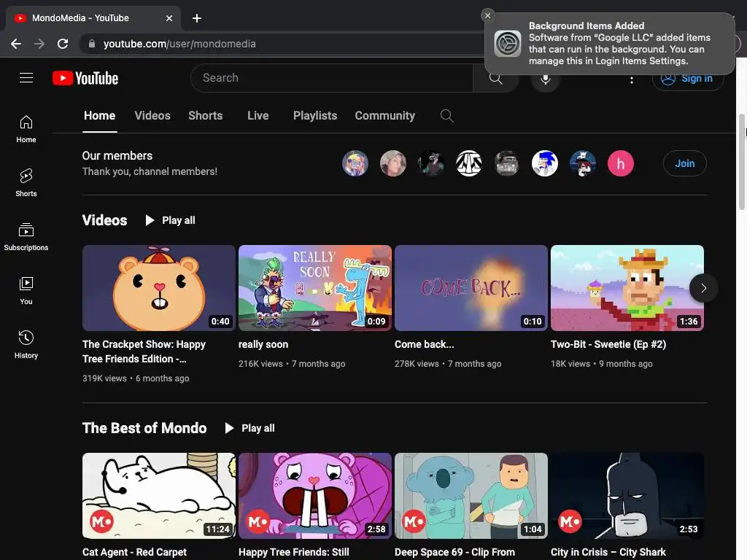Switch to the Playlists tab

[315, 116]
